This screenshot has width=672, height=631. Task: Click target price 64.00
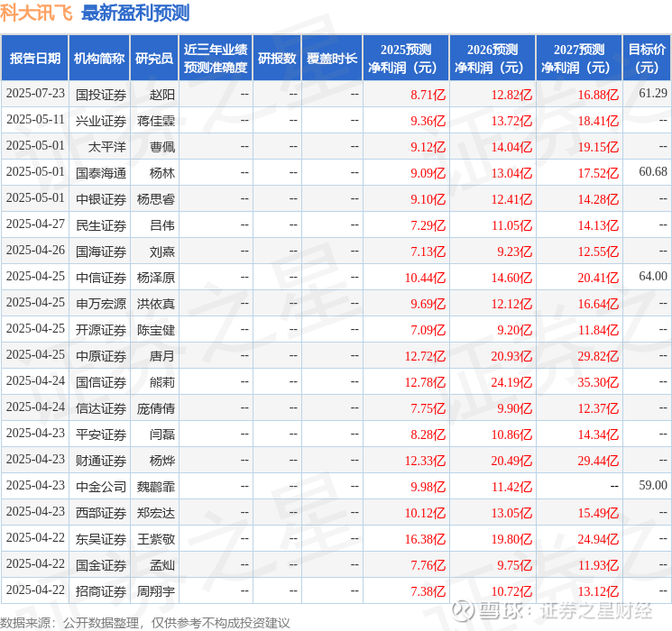(x=653, y=277)
